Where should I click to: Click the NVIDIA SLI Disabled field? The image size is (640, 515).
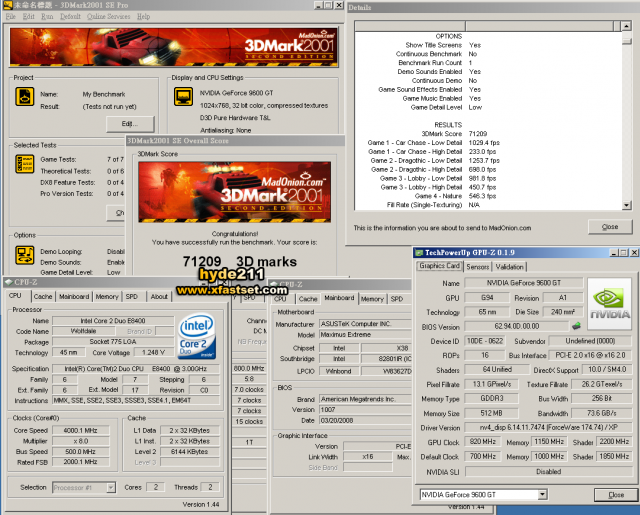548,471
